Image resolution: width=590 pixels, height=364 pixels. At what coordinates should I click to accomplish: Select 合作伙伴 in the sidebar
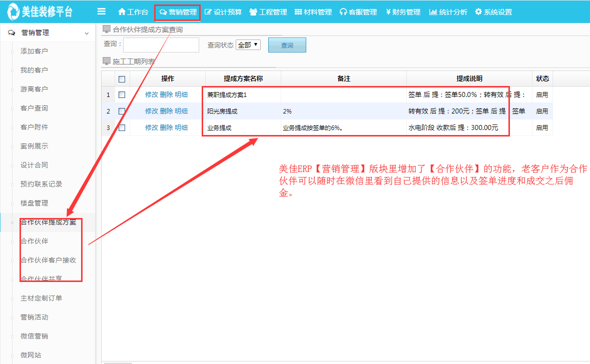[34, 241]
